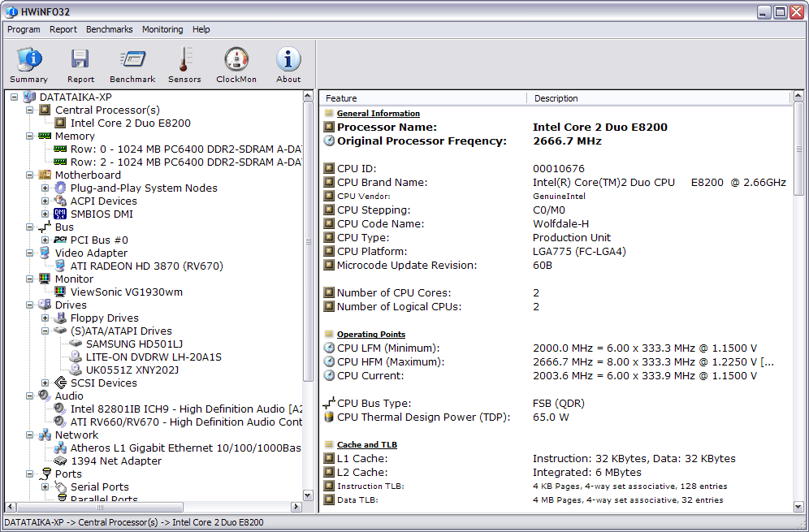809x532 pixels.
Task: Select the UK0551Z XNY202J drive
Action: tap(132, 370)
